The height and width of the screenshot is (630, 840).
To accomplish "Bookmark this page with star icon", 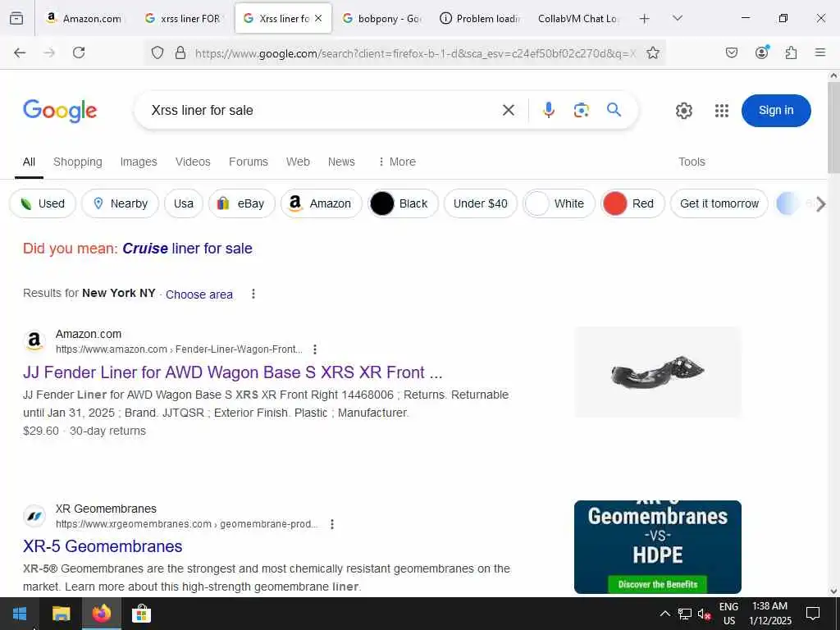I will pos(652,52).
